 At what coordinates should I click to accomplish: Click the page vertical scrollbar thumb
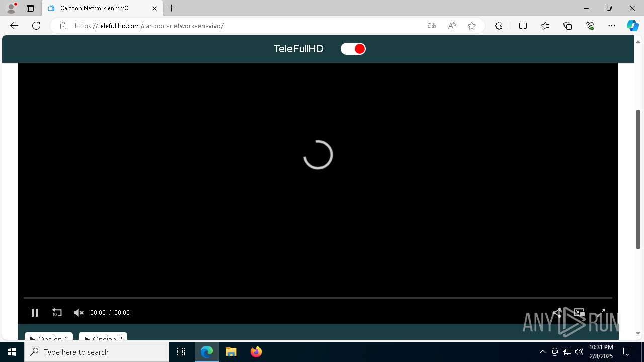click(x=638, y=179)
